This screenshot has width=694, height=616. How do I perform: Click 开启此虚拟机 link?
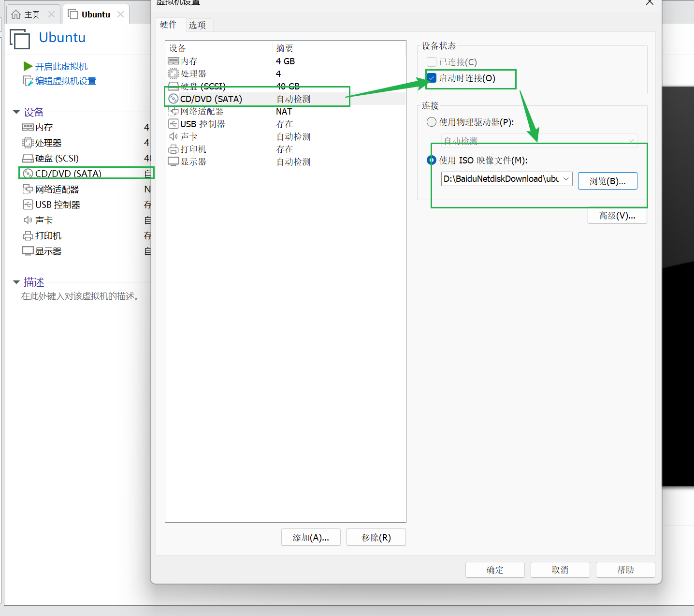[61, 66]
